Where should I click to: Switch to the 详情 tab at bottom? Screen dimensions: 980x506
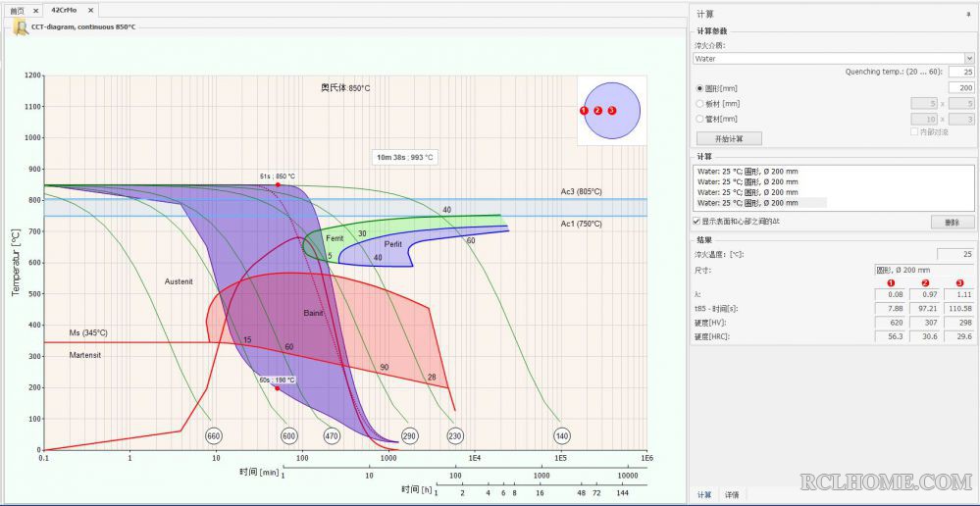[732, 495]
